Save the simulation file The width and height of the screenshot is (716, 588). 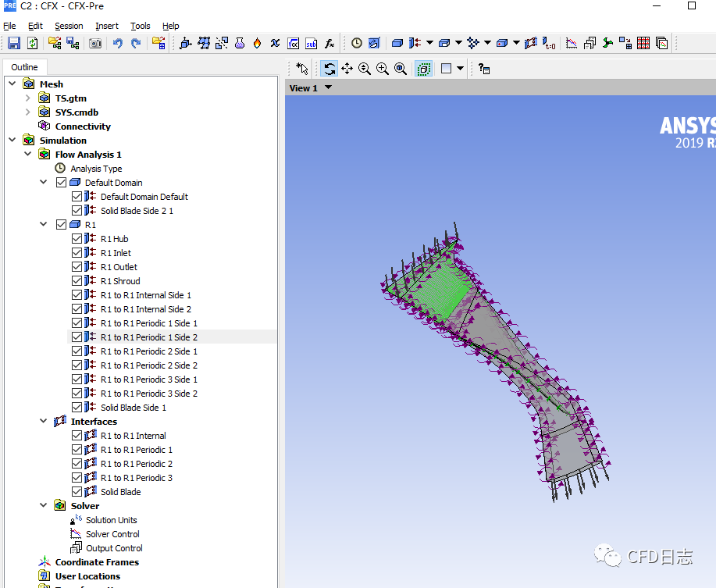point(15,43)
